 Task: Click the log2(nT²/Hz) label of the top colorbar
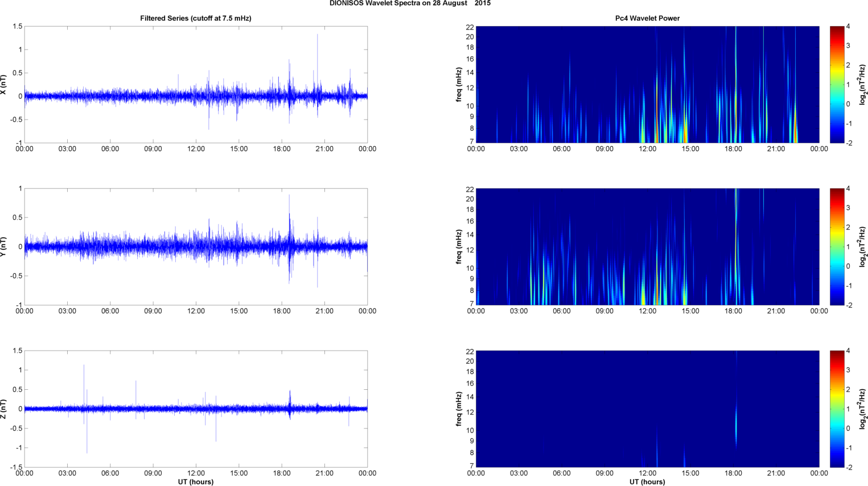pyautogui.click(x=863, y=84)
